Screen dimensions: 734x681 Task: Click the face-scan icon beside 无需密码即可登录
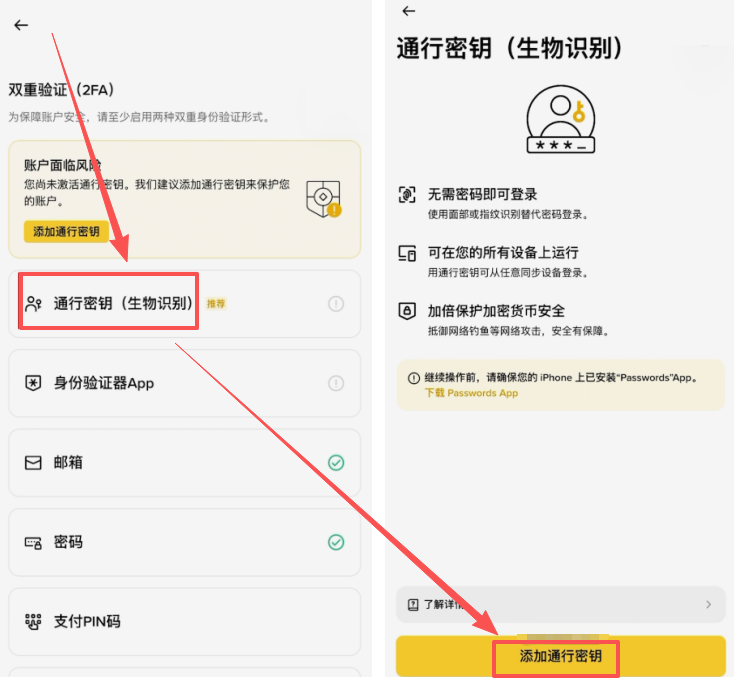click(x=407, y=194)
